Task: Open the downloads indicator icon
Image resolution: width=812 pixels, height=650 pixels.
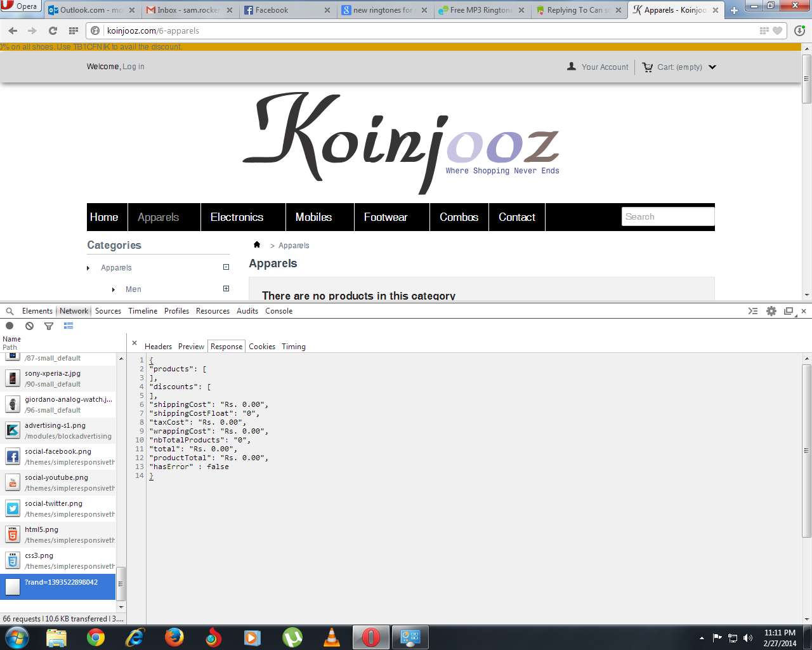Action: [x=799, y=30]
